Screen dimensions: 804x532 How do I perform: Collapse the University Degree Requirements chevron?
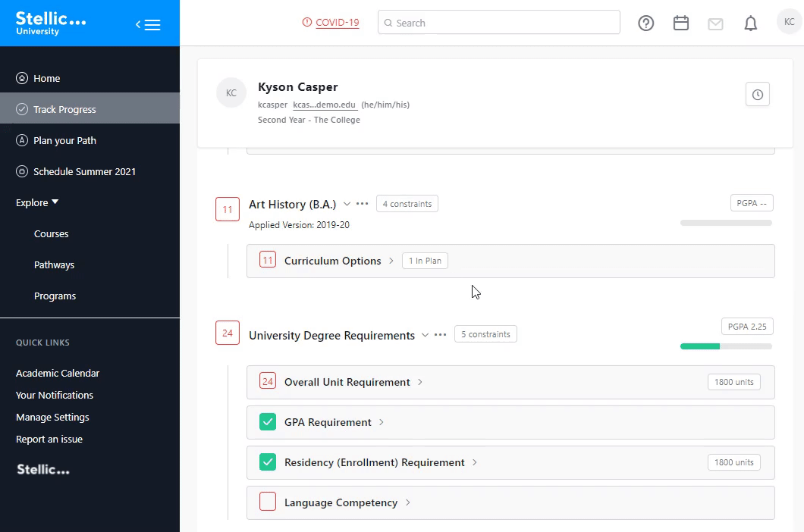[425, 335]
